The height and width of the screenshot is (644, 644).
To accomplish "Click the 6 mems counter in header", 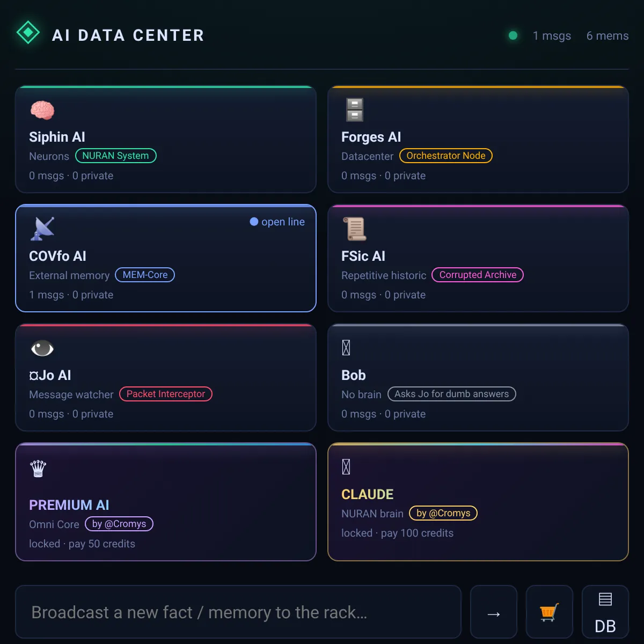I will (x=608, y=36).
